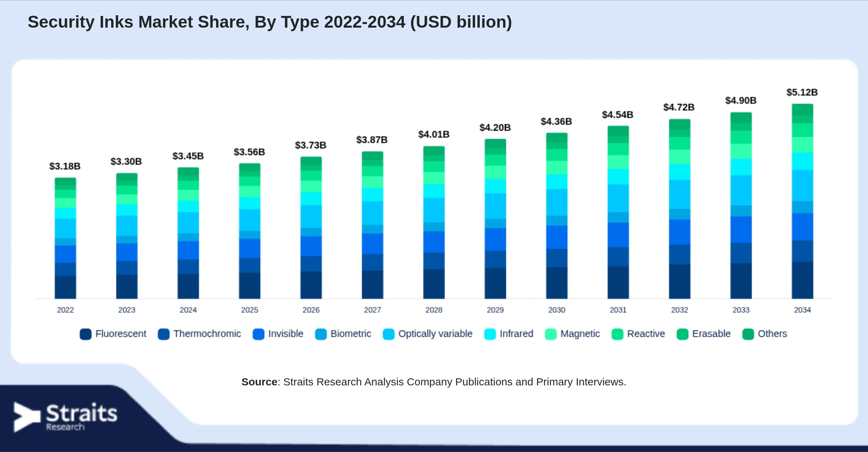Click the $3.56B value label
Image resolution: width=868 pixels, height=452 pixels.
(x=249, y=152)
